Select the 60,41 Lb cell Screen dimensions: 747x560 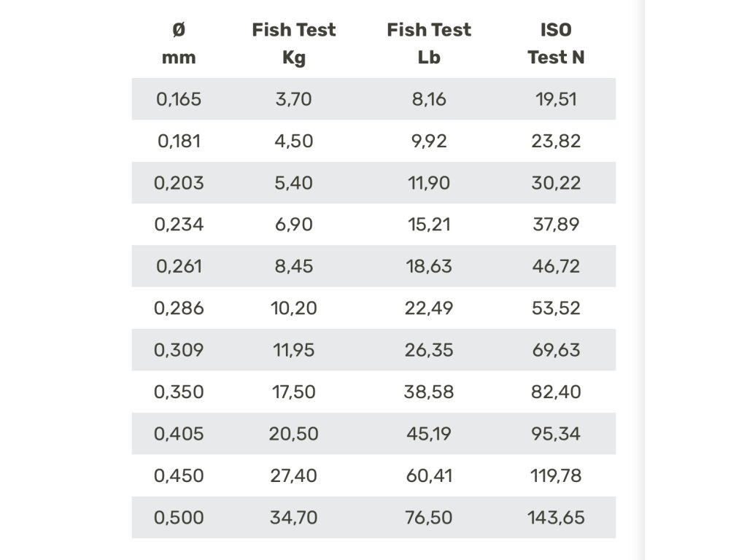pyautogui.click(x=429, y=475)
